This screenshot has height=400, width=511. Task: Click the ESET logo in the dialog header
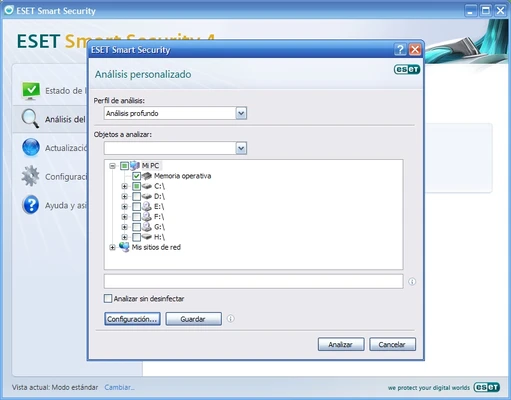pos(407,69)
